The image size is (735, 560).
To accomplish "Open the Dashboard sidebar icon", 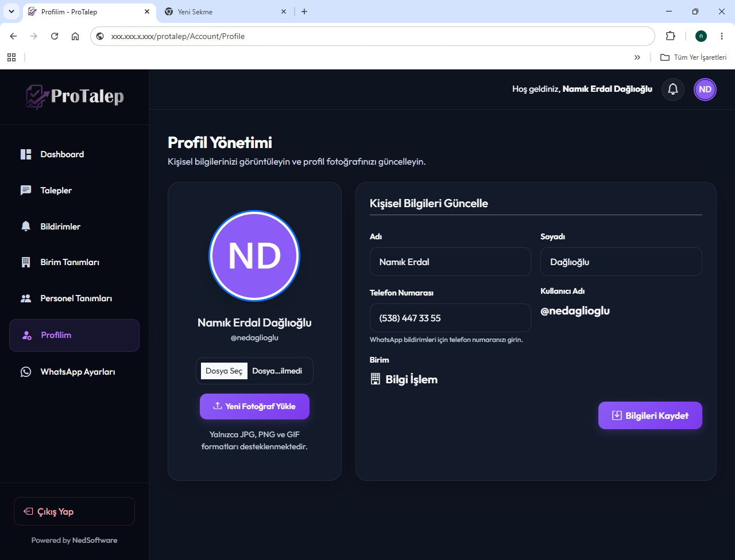I will click(x=26, y=154).
